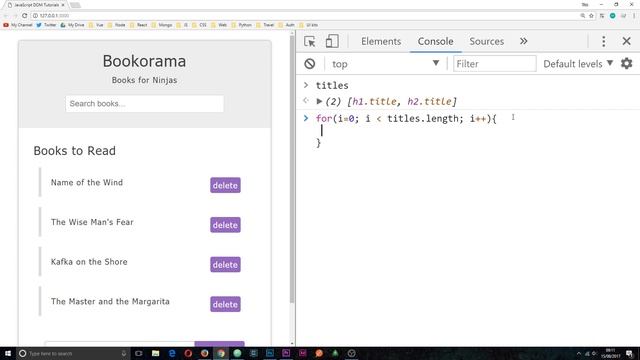Select the Console tab
Image resolution: width=640 pixels, height=360 pixels.
436,41
